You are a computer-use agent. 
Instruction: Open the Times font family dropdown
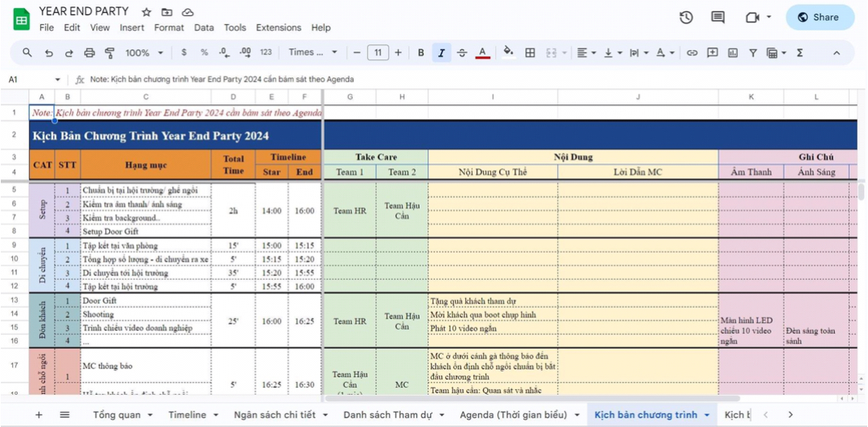pos(313,53)
